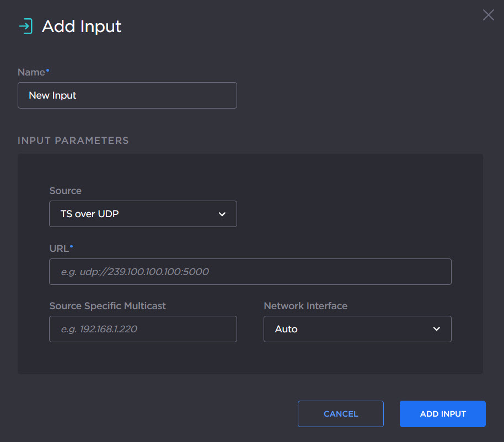Click the INPUT PARAMETERS section heading

coord(73,141)
